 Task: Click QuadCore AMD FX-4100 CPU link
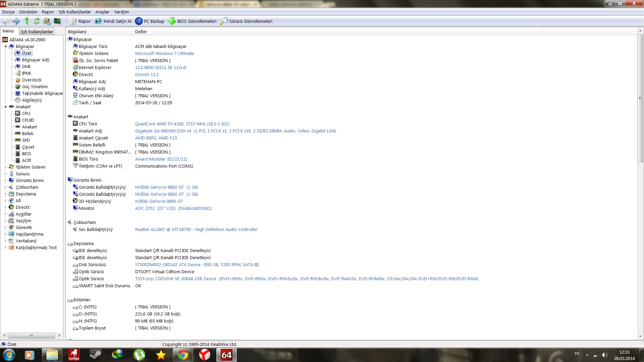tap(182, 124)
